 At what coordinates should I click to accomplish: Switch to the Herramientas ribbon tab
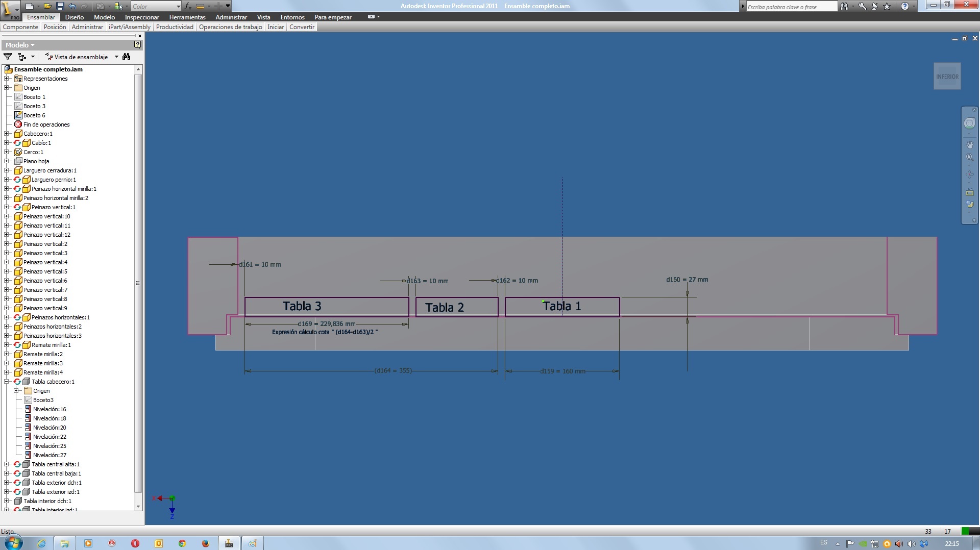[187, 17]
